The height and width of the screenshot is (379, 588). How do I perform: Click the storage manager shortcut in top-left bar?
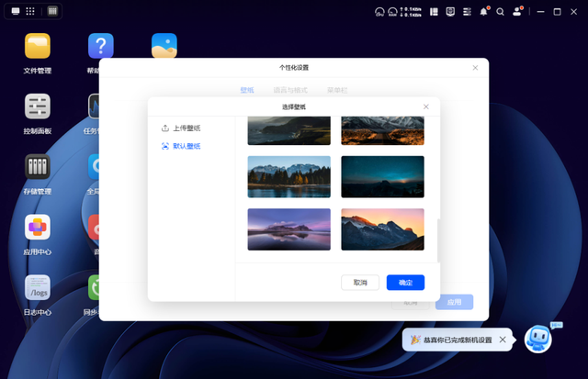coord(52,11)
